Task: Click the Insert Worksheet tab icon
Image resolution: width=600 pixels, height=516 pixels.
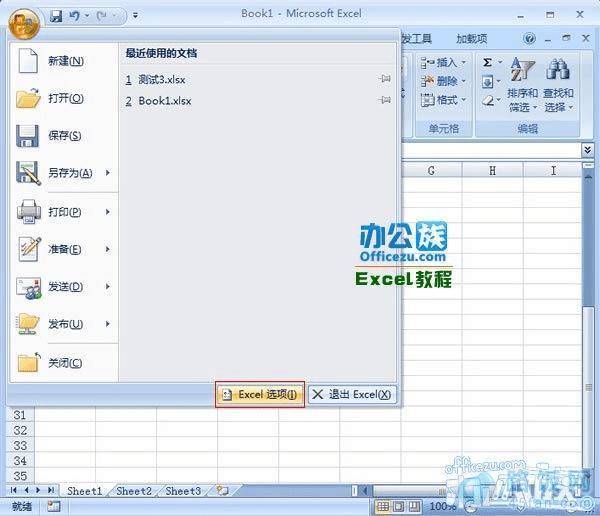Action: pos(223,491)
